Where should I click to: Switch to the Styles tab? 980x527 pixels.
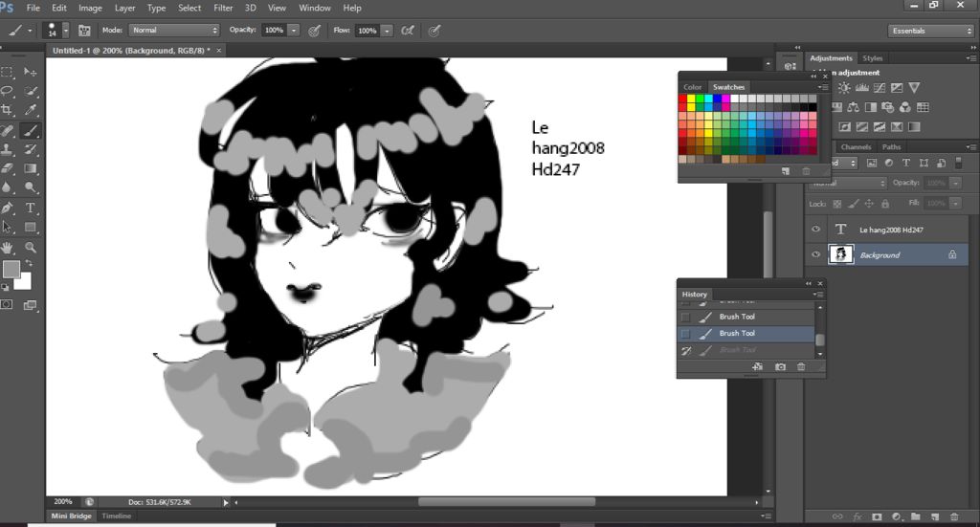873,58
